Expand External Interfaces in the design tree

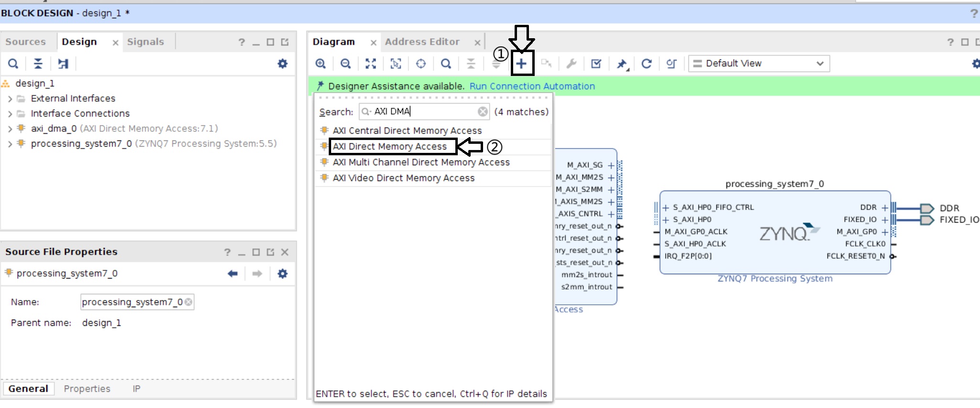(x=10, y=99)
